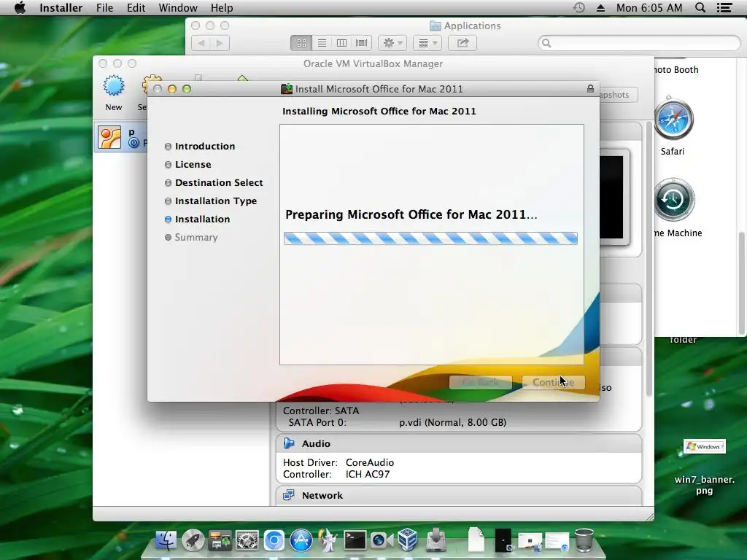The width and height of the screenshot is (747, 560).
Task: Click the Installer app icon in Dock
Action: pos(436,540)
